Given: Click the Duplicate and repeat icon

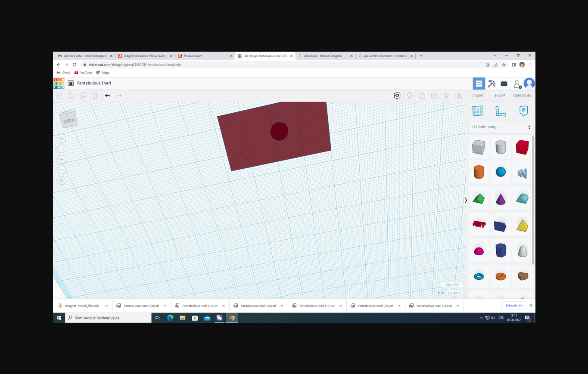Looking at the screenshot, I should (x=83, y=96).
